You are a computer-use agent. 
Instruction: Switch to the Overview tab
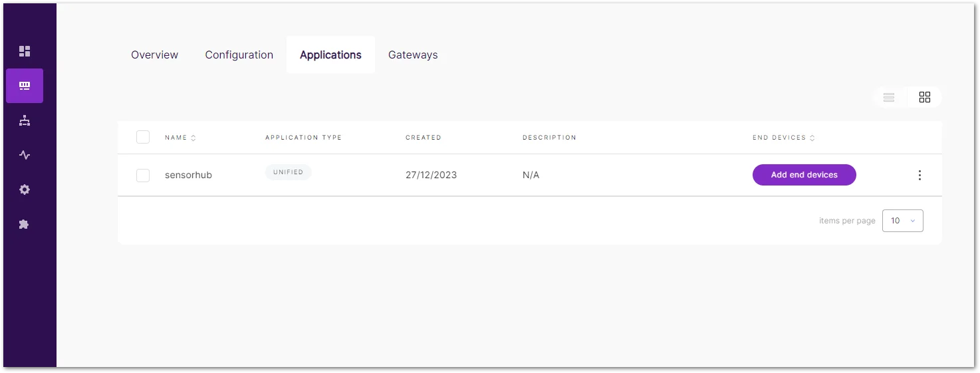pos(154,55)
